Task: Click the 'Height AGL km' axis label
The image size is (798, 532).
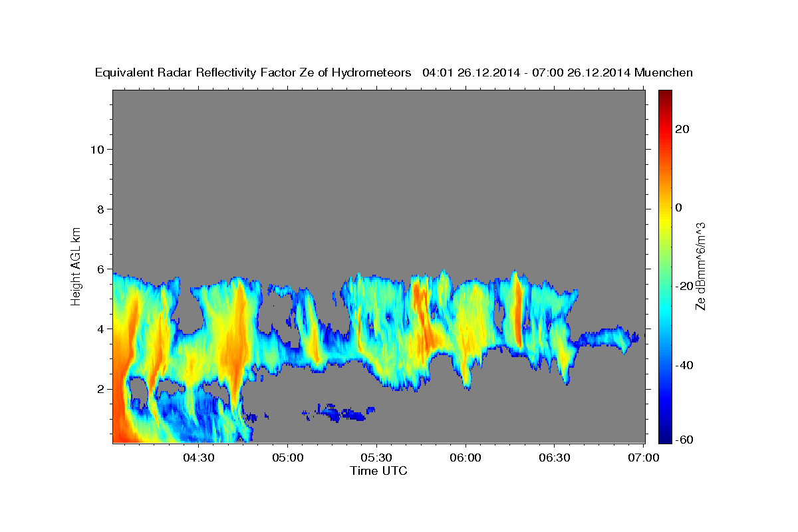Action: click(x=76, y=265)
